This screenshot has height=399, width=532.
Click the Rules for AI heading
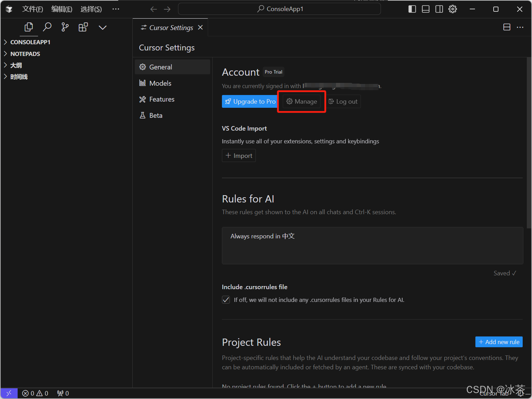point(248,199)
